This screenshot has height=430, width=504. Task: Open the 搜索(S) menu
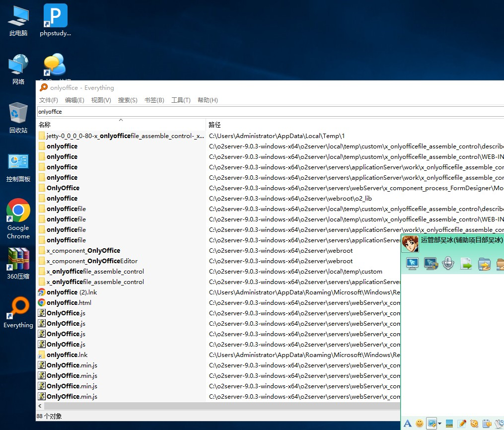[128, 100]
